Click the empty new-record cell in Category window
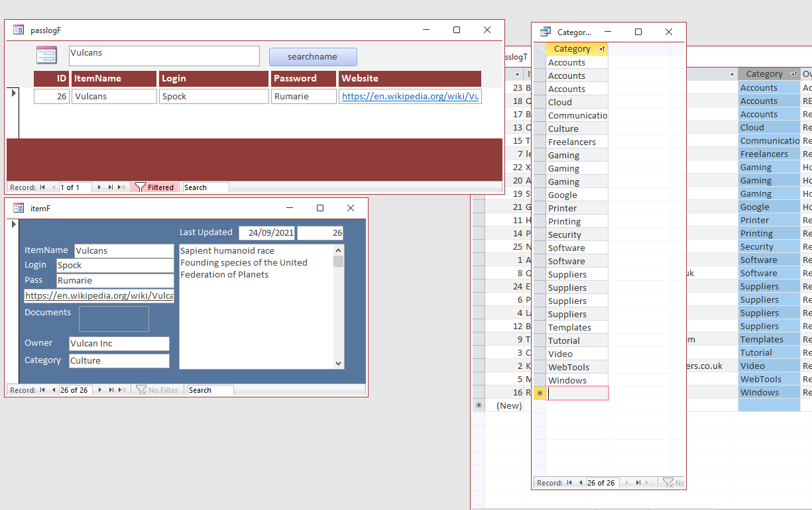This screenshot has width=812, height=510. click(577, 393)
